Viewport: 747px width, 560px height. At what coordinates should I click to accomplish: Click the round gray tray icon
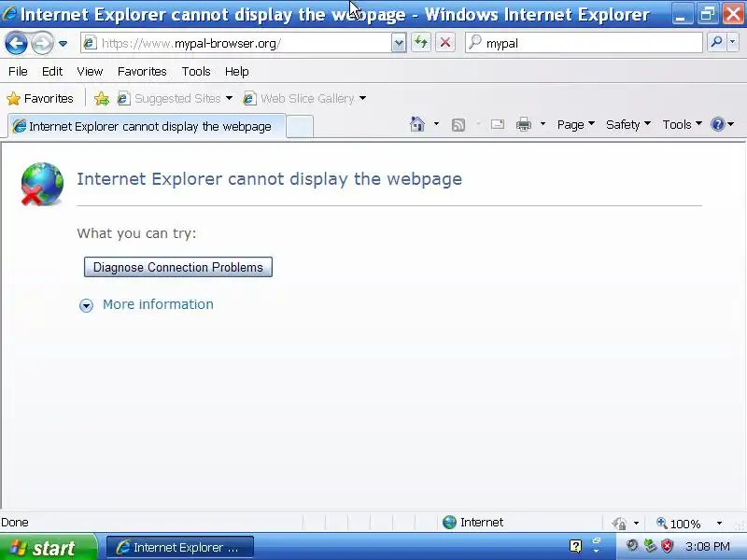coord(632,546)
